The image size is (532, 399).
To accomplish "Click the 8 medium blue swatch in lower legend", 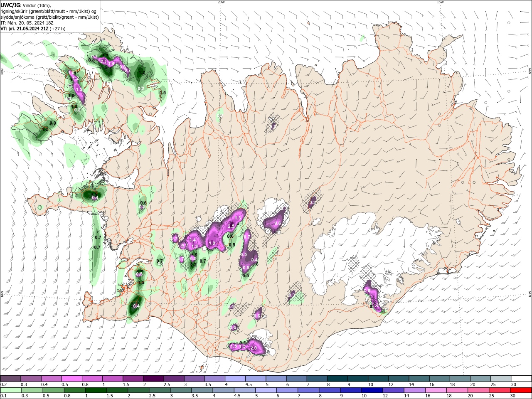I will pos(330,390).
